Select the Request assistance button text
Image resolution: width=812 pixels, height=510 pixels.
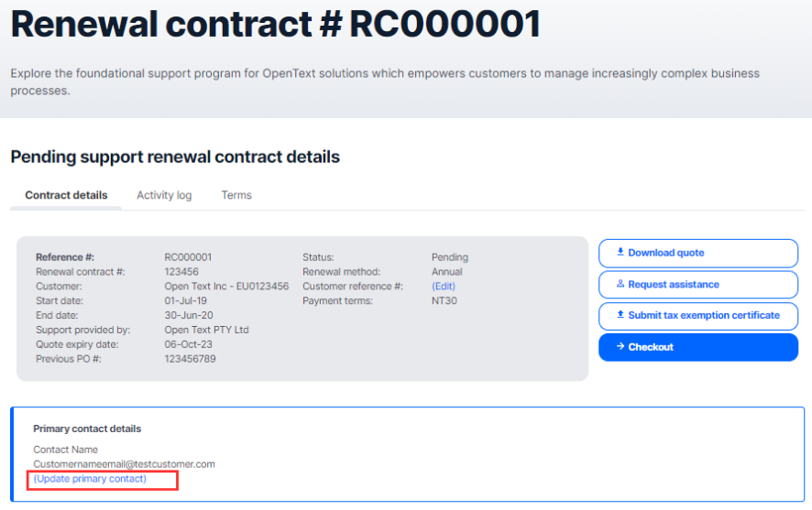[674, 284]
